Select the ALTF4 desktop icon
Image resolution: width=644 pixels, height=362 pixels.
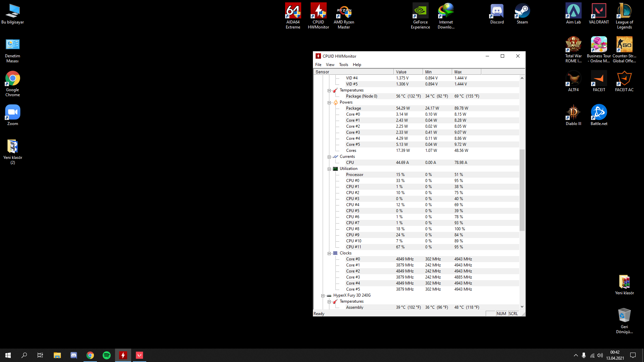coord(573,81)
